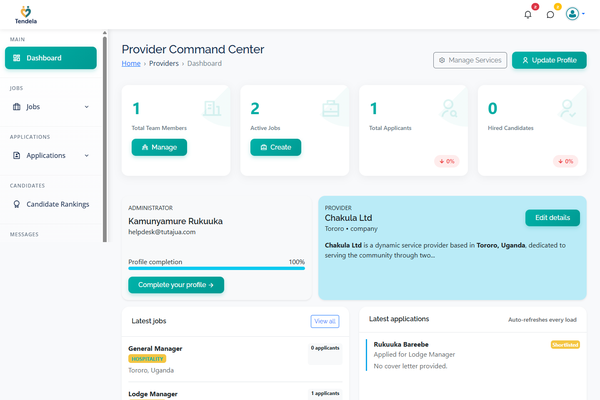600x400 pixels.
Task: Expand the Applications sidebar menu
Action: click(87, 155)
